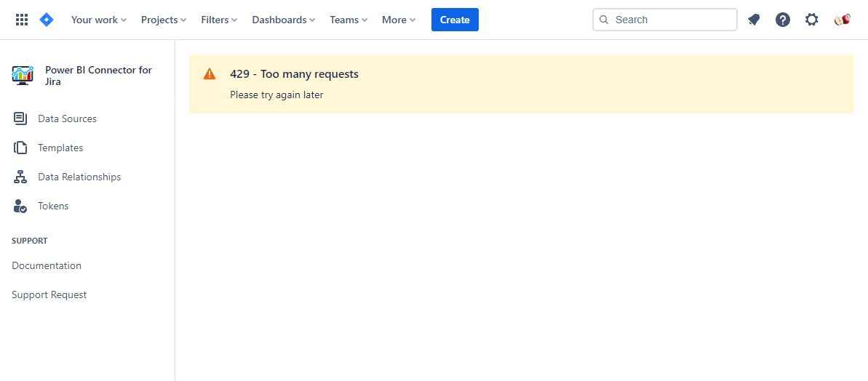Click the Jira diamond logo

click(x=47, y=20)
